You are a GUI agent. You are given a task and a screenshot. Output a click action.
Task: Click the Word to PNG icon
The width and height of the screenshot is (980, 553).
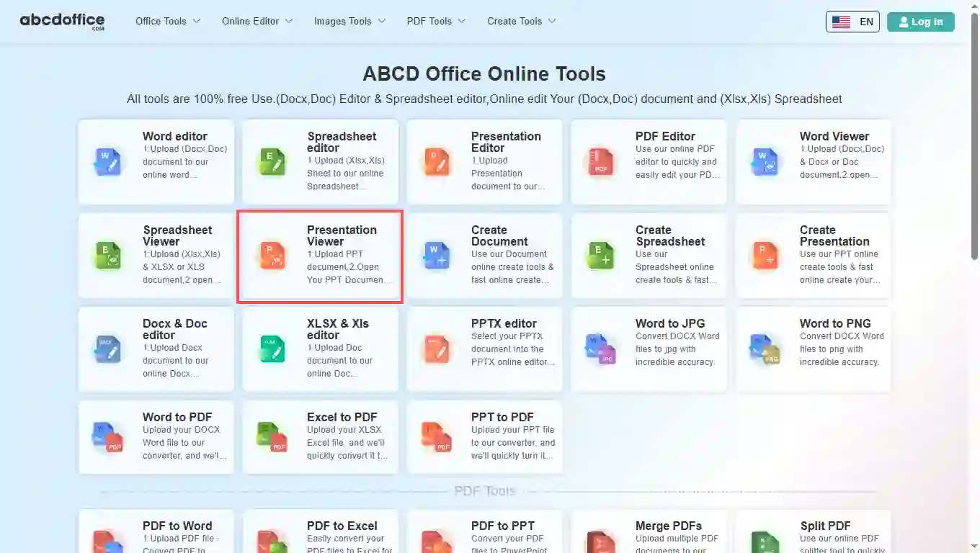pos(765,349)
